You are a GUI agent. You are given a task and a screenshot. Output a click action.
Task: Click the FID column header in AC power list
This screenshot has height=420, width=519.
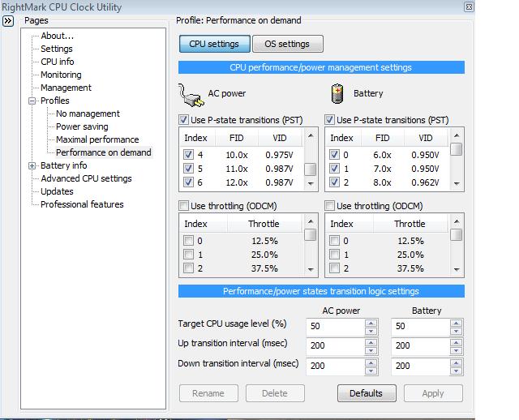[237, 138]
